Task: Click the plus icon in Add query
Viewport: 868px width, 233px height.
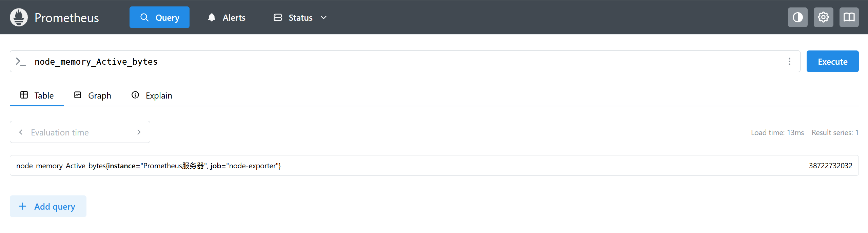Action: [x=23, y=206]
